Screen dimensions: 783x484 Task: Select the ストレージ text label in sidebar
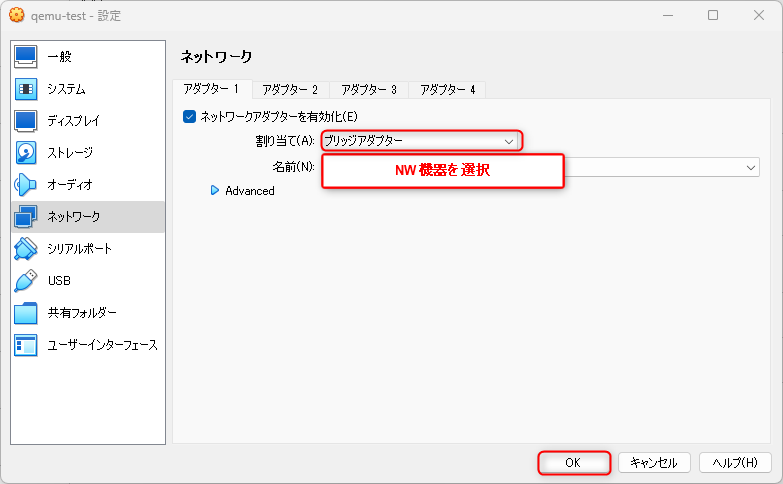point(70,152)
